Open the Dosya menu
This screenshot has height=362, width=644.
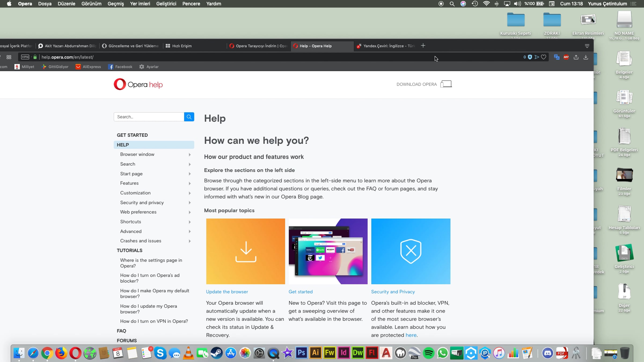pos(45,4)
